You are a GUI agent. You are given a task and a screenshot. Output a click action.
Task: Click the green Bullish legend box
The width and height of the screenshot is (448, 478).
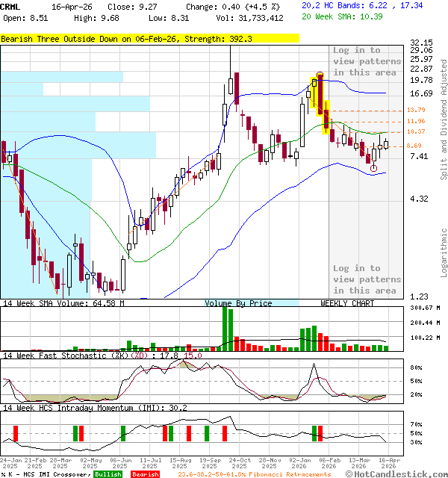point(109,474)
